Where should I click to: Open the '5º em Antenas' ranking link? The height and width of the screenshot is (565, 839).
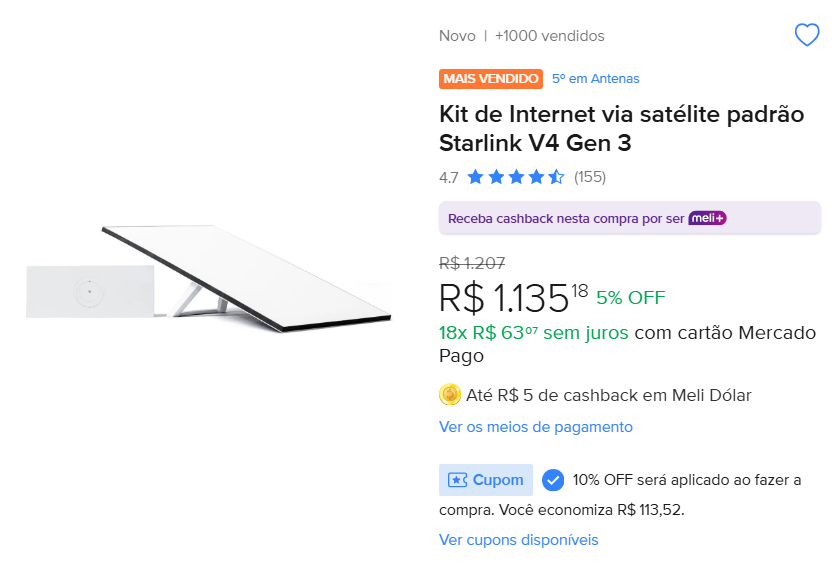596,79
